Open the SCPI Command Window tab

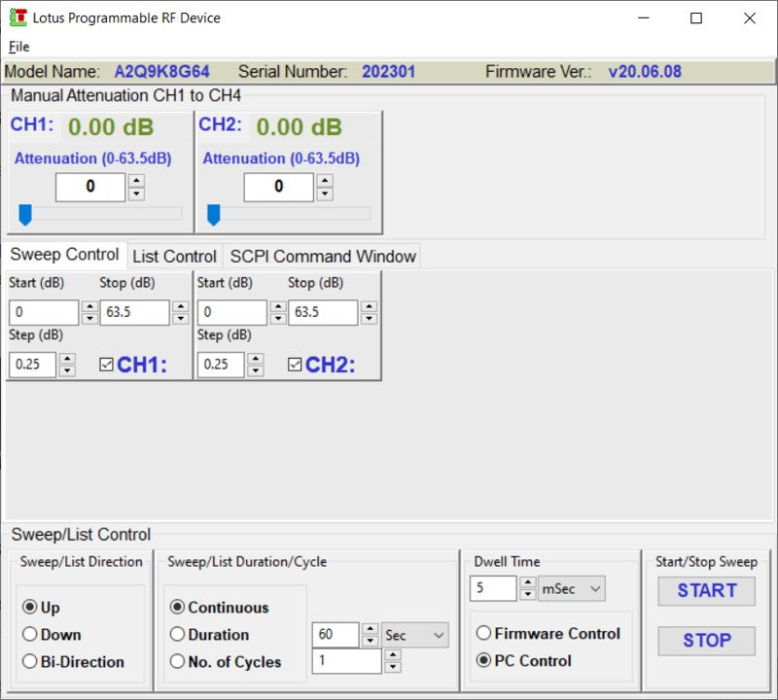[x=323, y=257]
